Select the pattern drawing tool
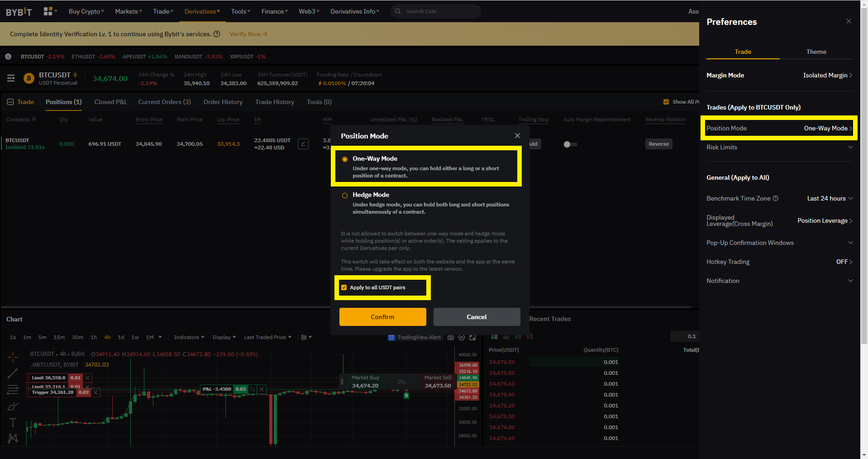 pos(13,438)
